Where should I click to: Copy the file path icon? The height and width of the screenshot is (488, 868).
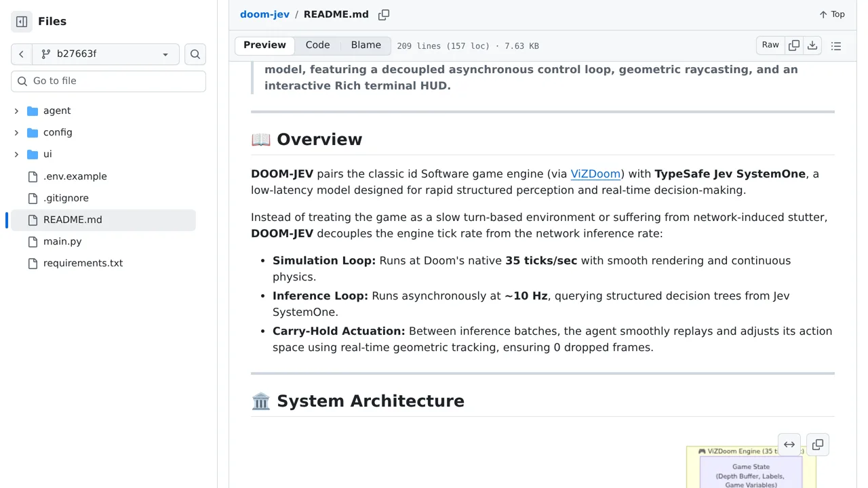(x=384, y=15)
